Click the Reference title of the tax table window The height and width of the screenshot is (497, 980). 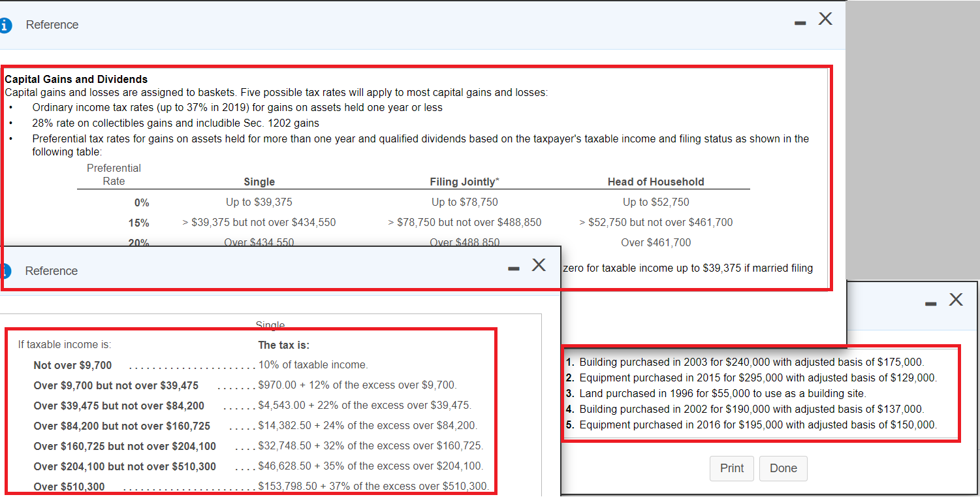pyautogui.click(x=52, y=271)
